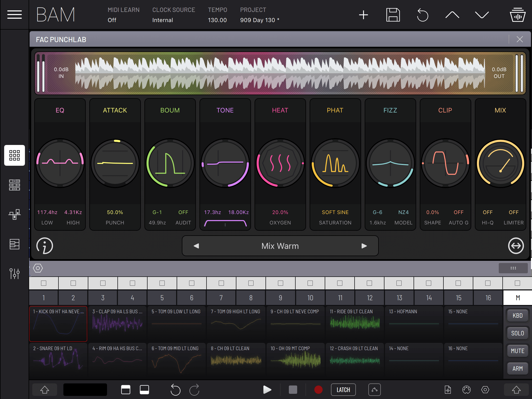Click the six-dot drag handle button
532x399 pixels.
513,268
